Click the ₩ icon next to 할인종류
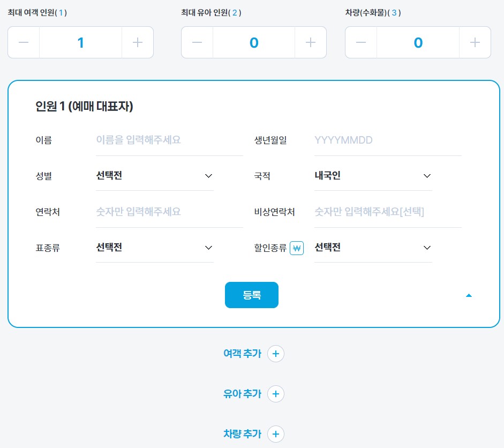 tap(297, 248)
